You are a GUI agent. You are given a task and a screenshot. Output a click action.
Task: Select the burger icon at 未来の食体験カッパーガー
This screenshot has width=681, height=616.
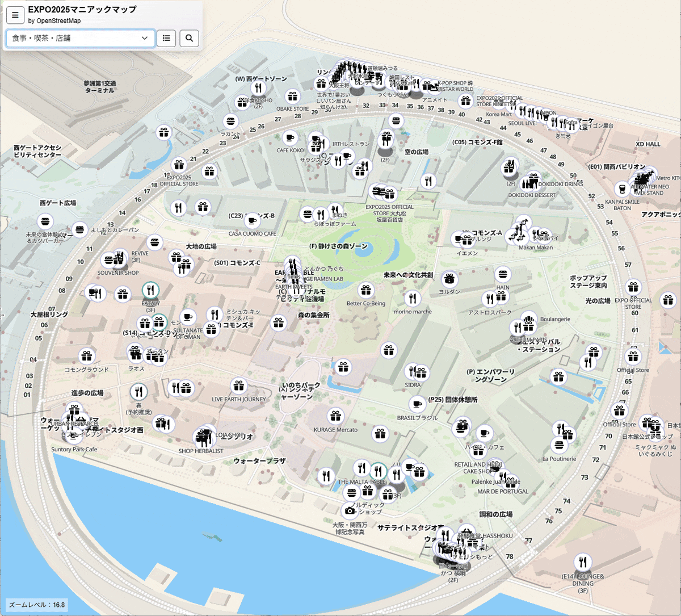(x=45, y=221)
